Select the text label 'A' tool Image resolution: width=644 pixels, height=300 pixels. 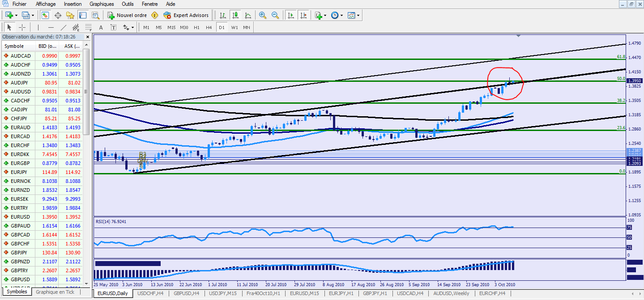[x=101, y=27]
